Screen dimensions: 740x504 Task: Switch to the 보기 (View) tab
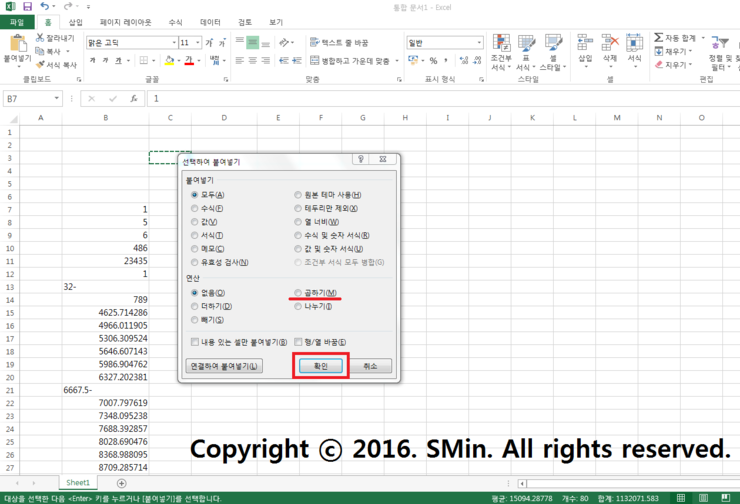click(276, 22)
